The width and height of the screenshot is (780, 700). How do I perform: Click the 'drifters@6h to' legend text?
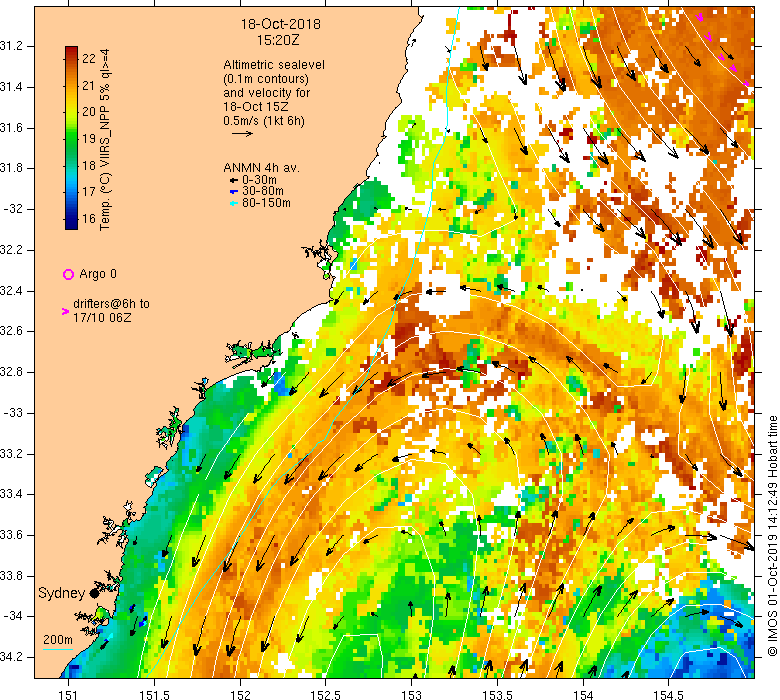[x=111, y=303]
